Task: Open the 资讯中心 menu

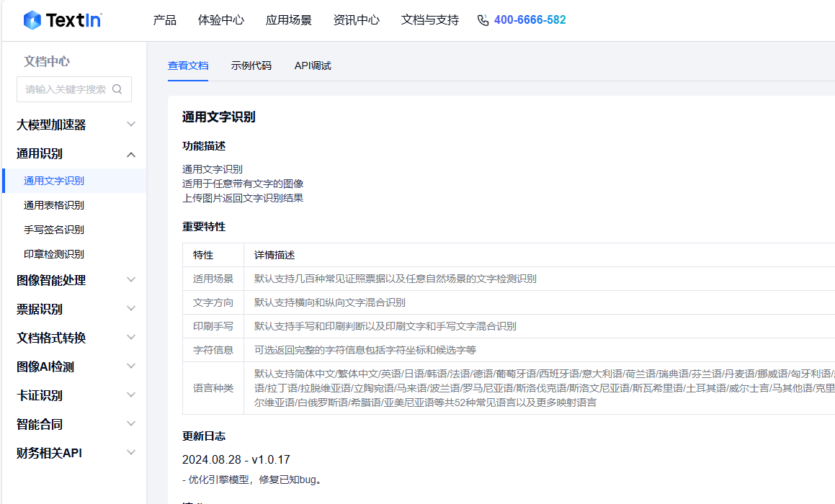Action: tap(356, 20)
